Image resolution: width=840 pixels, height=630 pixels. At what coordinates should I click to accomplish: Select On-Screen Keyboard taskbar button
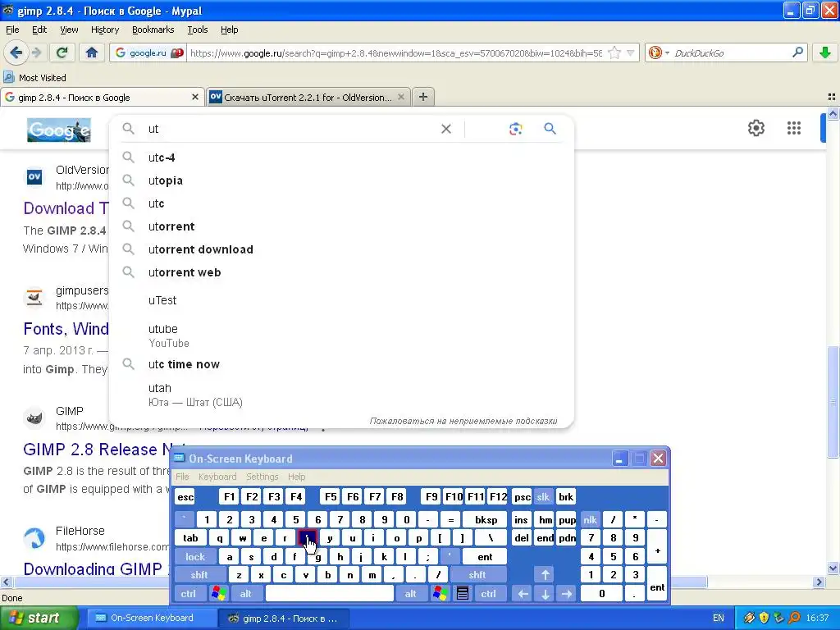(151, 618)
